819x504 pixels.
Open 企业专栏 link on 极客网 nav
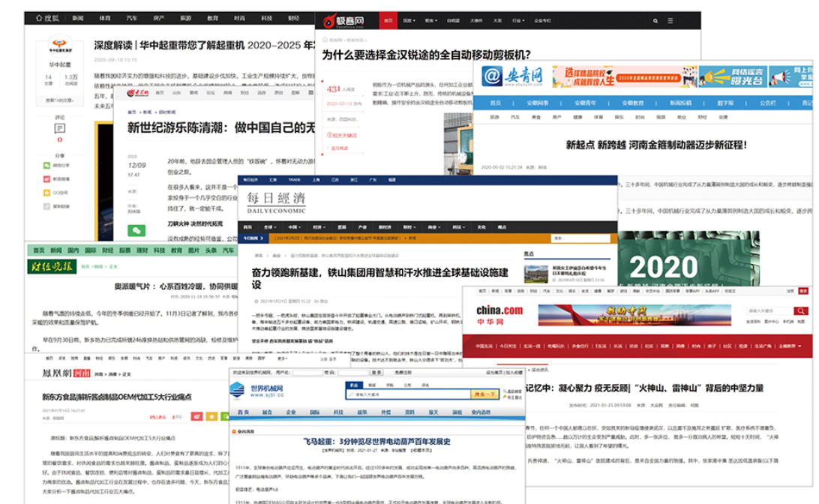(x=542, y=21)
